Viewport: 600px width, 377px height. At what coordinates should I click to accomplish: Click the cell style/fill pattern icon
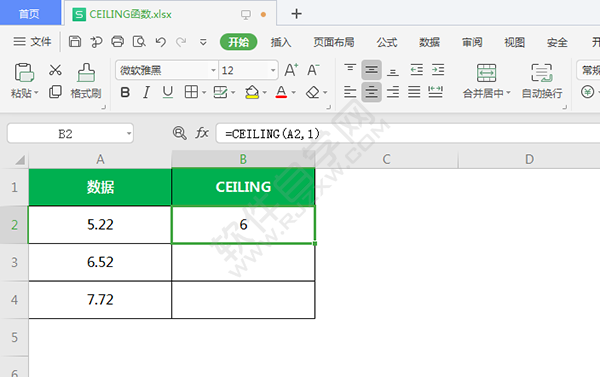[x=220, y=92]
